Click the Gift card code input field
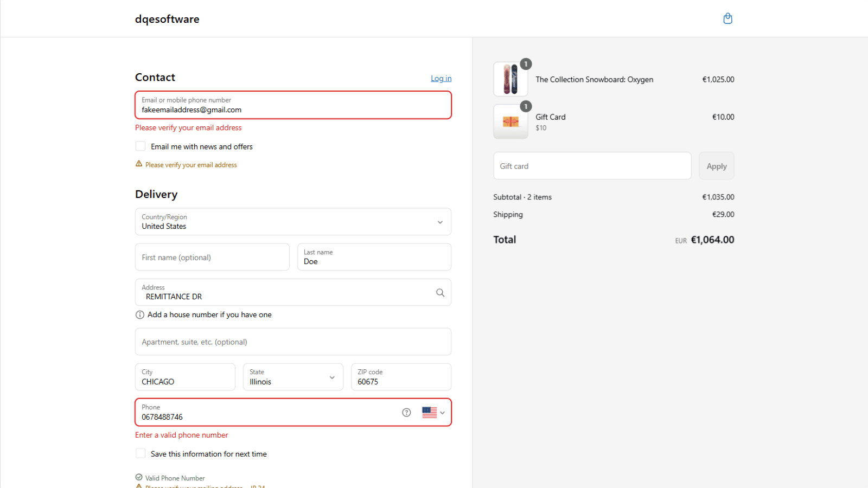The height and width of the screenshot is (488, 868). click(x=592, y=166)
